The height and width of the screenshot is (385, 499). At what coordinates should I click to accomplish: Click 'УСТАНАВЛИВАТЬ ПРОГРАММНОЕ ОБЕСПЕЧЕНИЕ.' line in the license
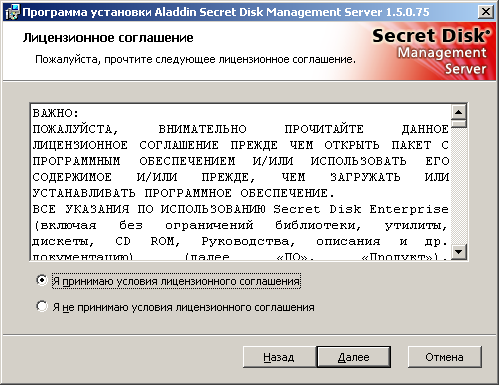(183, 193)
